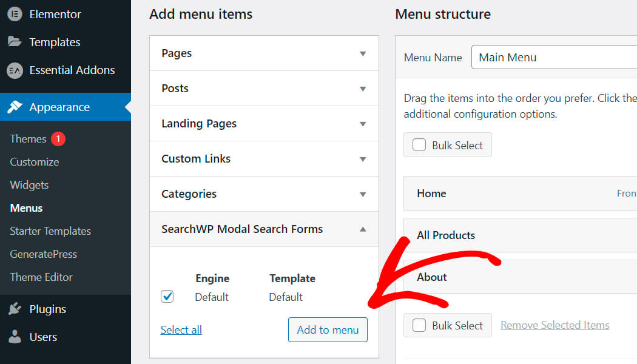Expand the Categories panel arrow

tap(363, 194)
